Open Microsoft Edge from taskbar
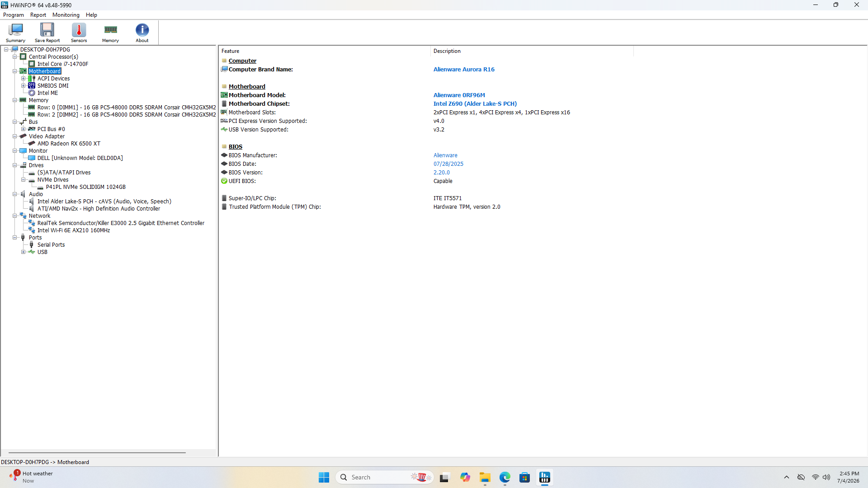The width and height of the screenshot is (868, 488). tap(505, 477)
